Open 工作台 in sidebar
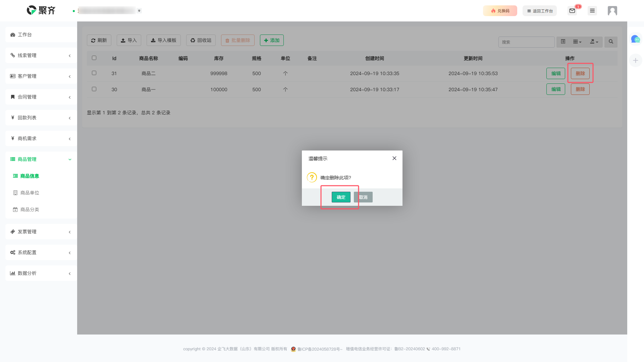 [41, 35]
